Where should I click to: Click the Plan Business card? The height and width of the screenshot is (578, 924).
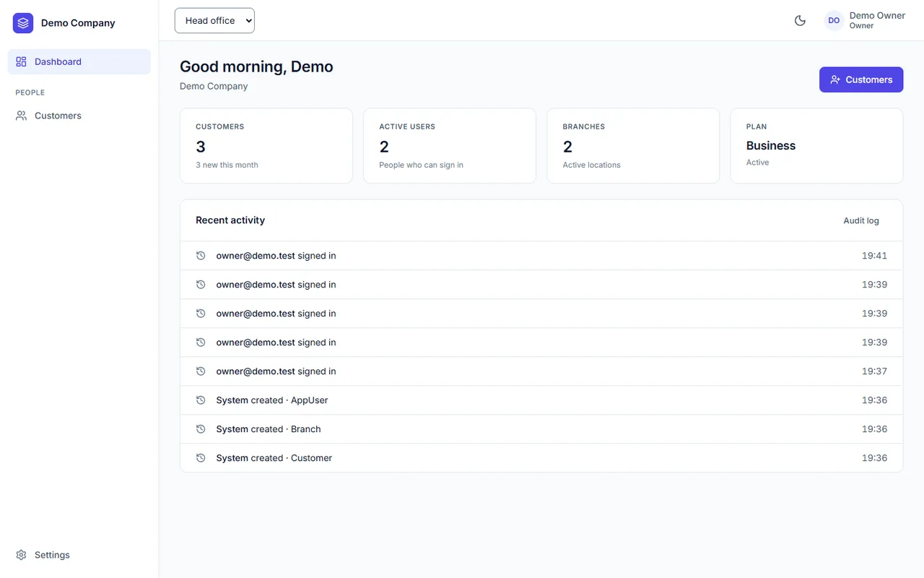(x=816, y=146)
